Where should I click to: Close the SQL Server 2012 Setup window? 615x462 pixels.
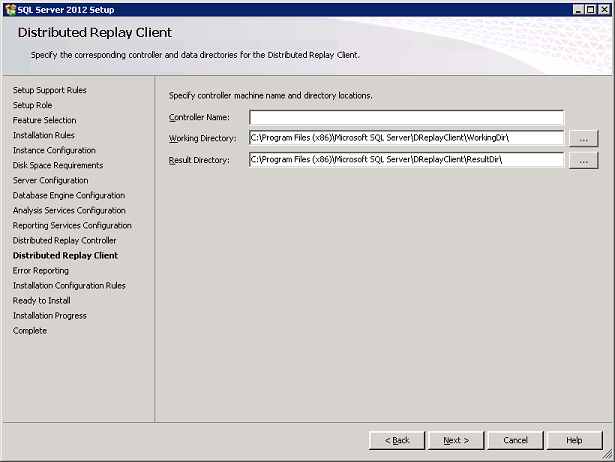click(604, 10)
